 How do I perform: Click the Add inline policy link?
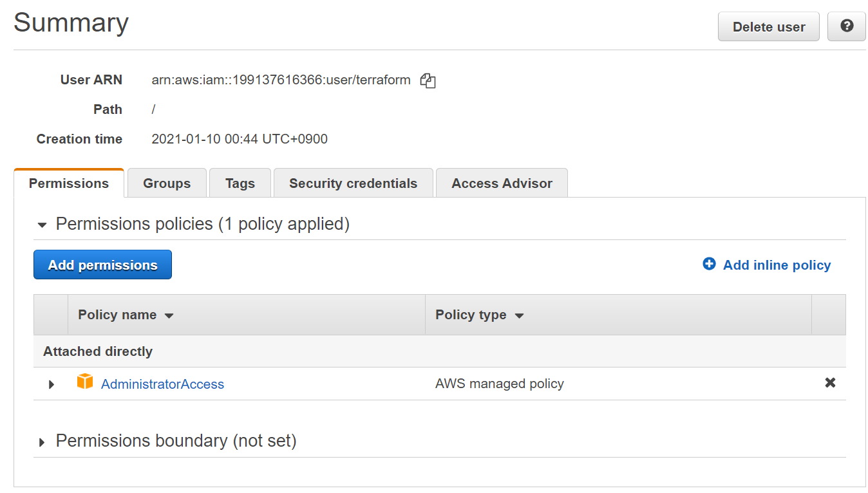pyautogui.click(x=777, y=265)
